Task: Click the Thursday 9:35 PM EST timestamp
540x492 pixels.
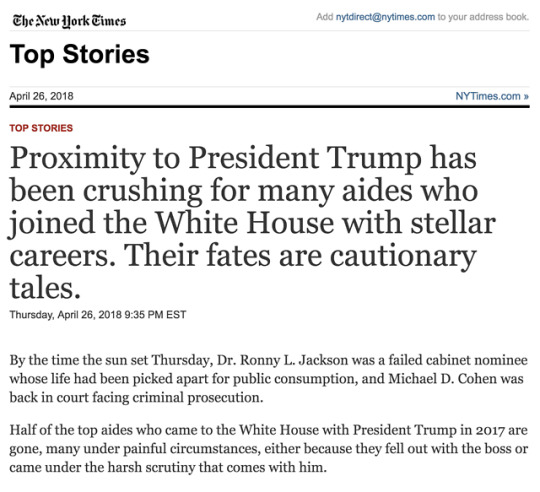Action: pos(98,315)
